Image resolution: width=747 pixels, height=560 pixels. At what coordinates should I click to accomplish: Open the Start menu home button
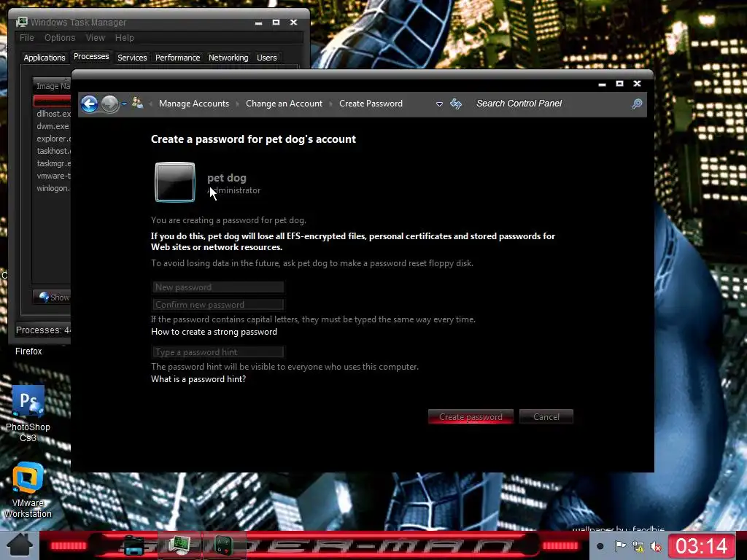pos(19,545)
